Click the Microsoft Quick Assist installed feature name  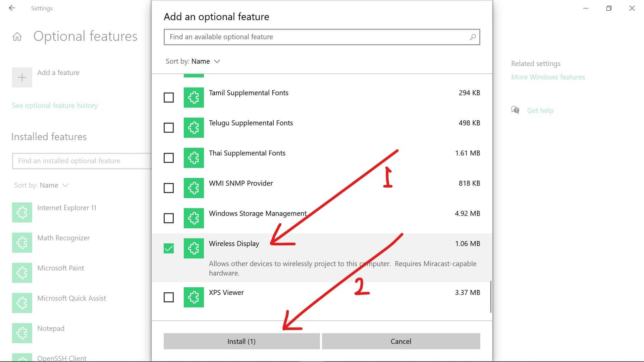pyautogui.click(x=71, y=298)
